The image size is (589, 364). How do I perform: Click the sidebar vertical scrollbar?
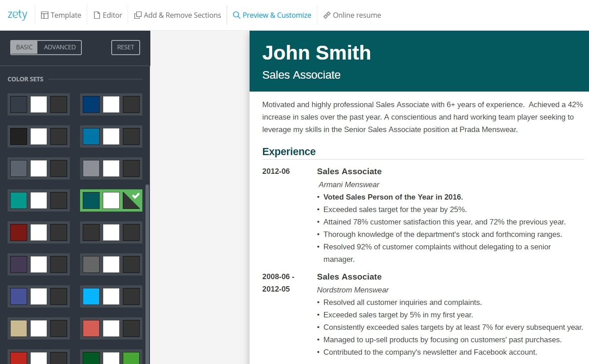(148, 273)
